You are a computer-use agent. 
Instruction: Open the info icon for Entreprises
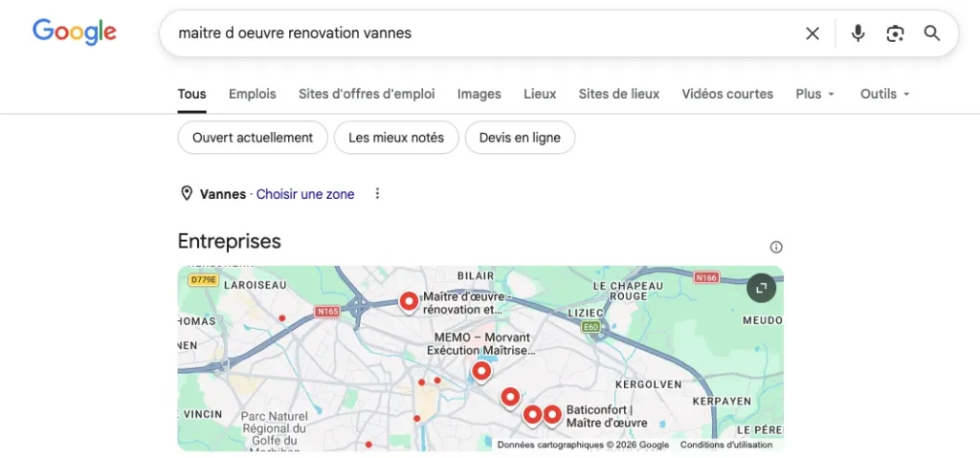pos(775,247)
